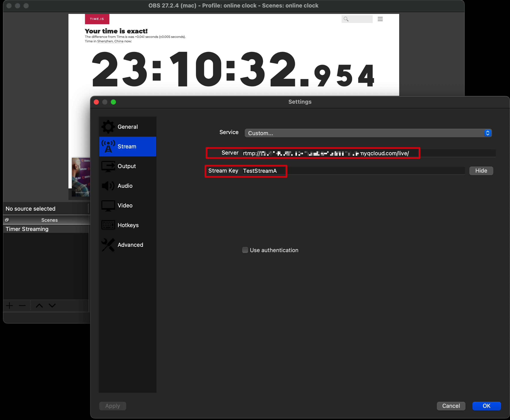Click the General gear icon

click(108, 127)
